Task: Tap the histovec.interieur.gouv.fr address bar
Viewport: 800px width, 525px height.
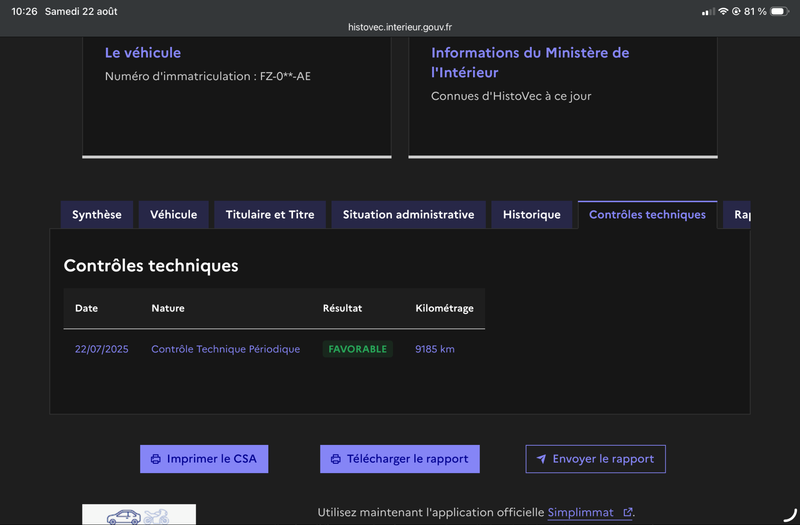Action: (400, 27)
